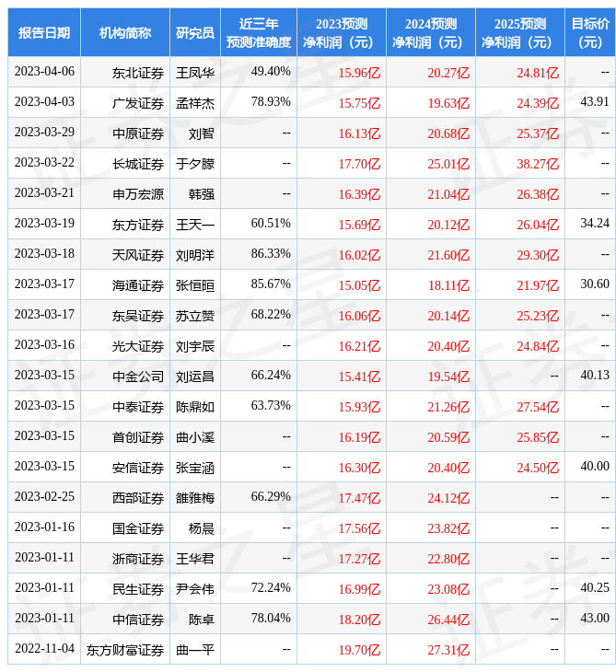
Task: Click the 近三年预测准确度 column header
Action: coord(259,32)
